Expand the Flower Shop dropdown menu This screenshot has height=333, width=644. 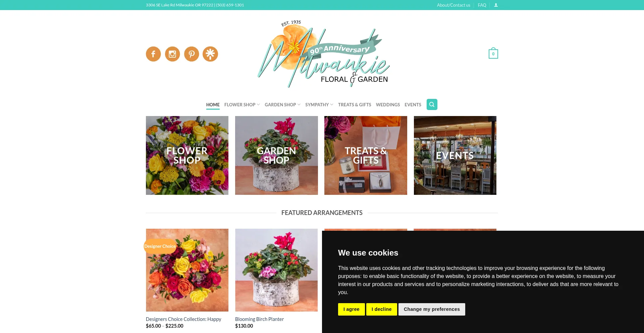coord(242,105)
